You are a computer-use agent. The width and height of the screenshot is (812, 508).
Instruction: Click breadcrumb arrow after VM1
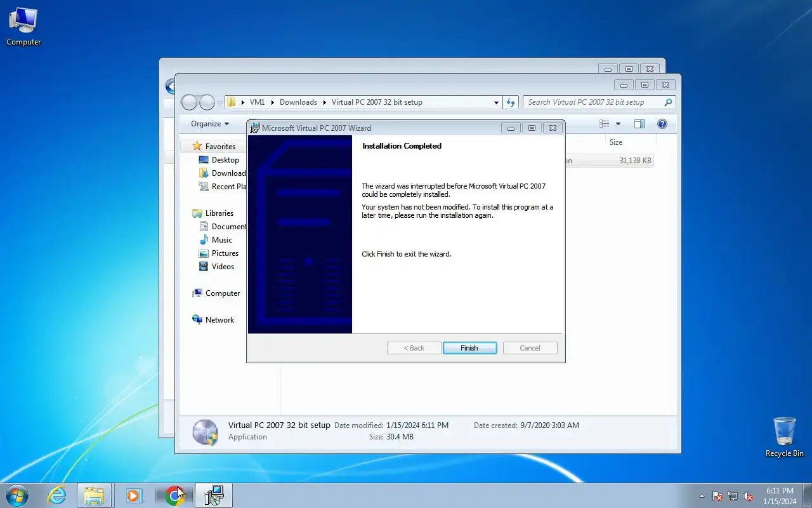[x=272, y=102]
